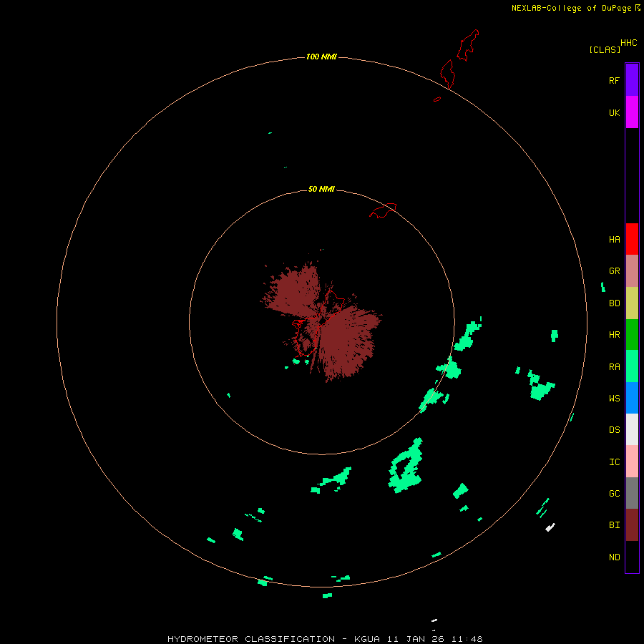Select the GC gray legend swatch
Screen dimensions: 644x644
click(x=632, y=493)
